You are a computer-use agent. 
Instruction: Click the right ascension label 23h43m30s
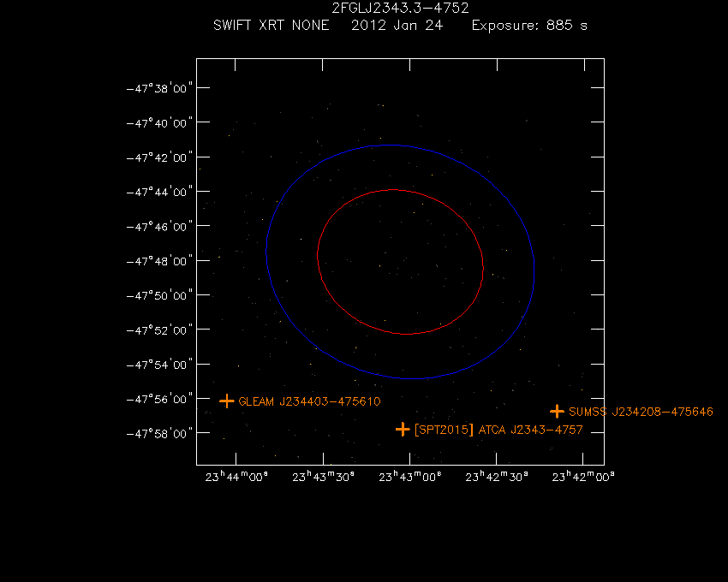pyautogui.click(x=323, y=477)
